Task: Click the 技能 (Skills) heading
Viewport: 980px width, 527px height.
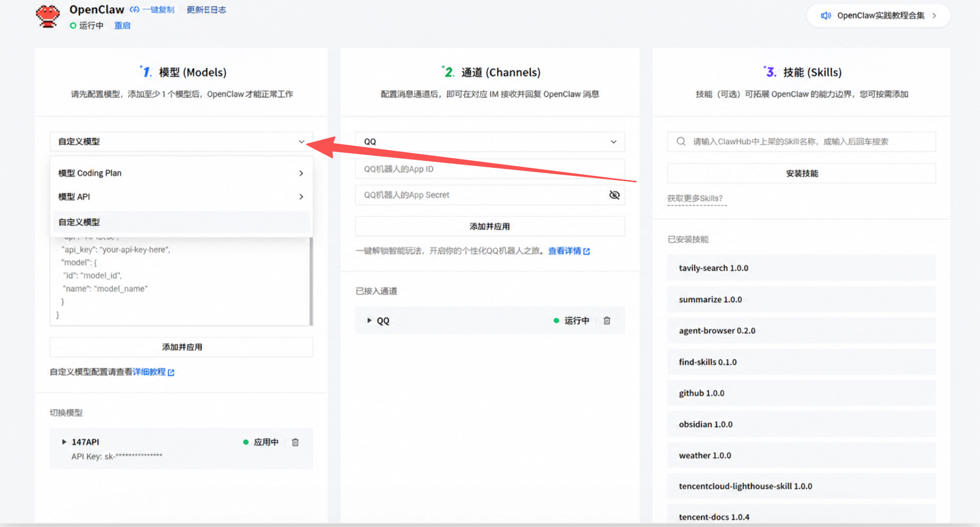Action: coord(812,72)
